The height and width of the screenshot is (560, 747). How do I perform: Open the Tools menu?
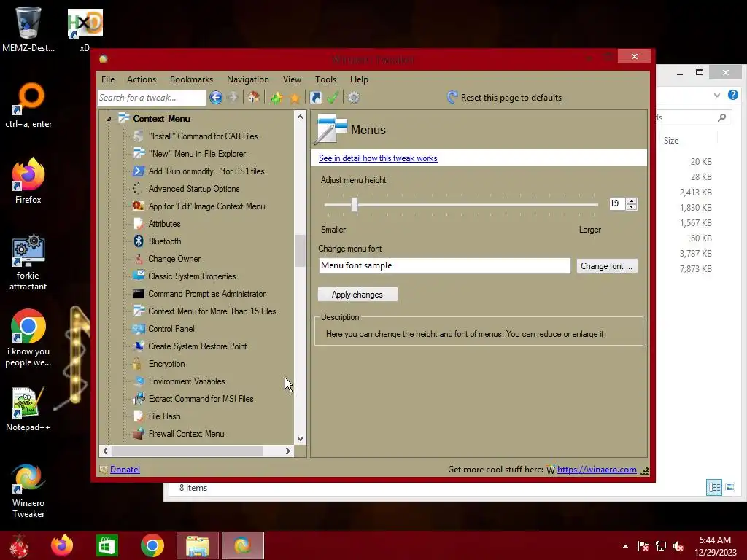pyautogui.click(x=325, y=79)
